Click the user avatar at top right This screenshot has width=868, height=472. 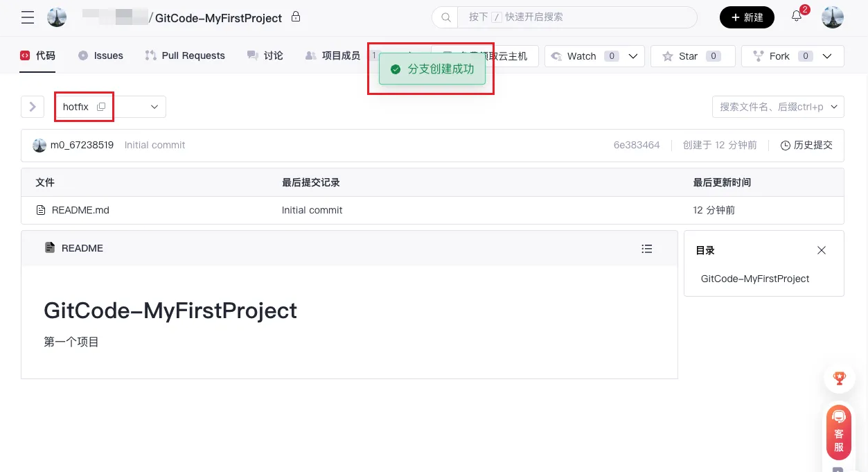click(x=832, y=17)
